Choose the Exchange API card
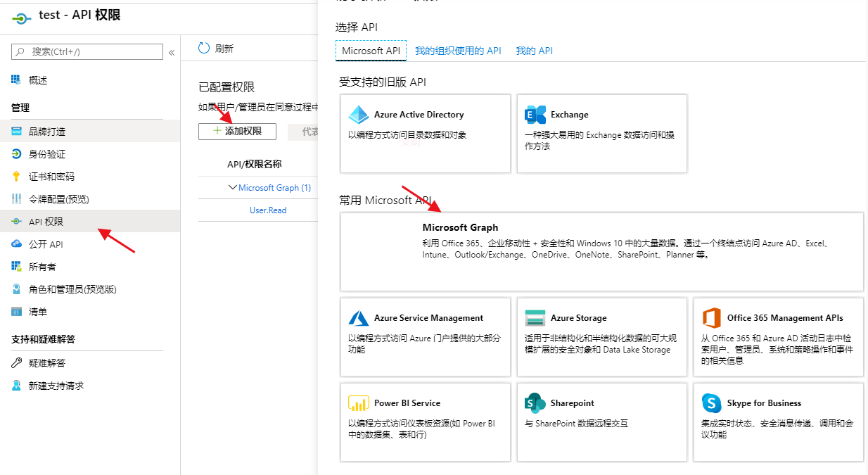The width and height of the screenshot is (868, 475). tap(602, 134)
